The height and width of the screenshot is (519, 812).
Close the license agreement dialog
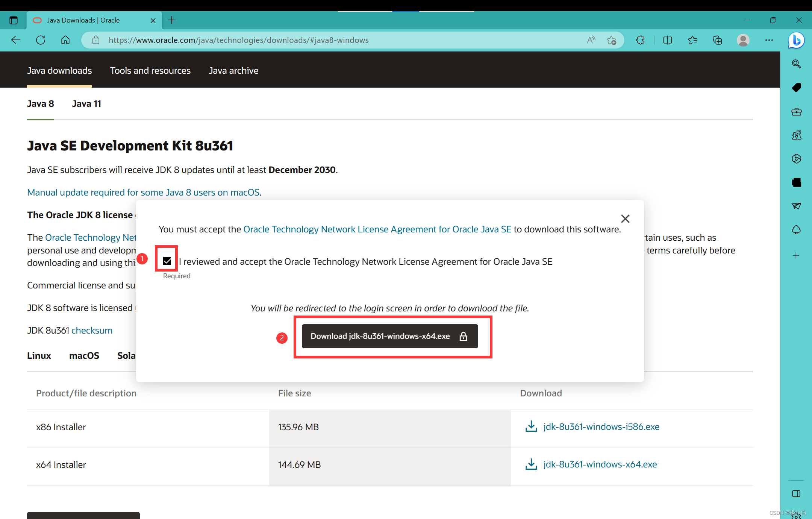(626, 218)
